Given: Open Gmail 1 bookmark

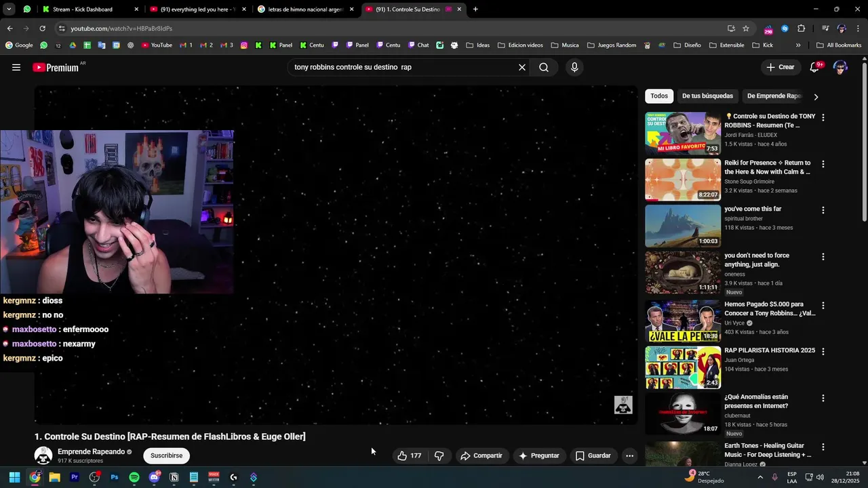Looking at the screenshot, I should pos(185,45).
